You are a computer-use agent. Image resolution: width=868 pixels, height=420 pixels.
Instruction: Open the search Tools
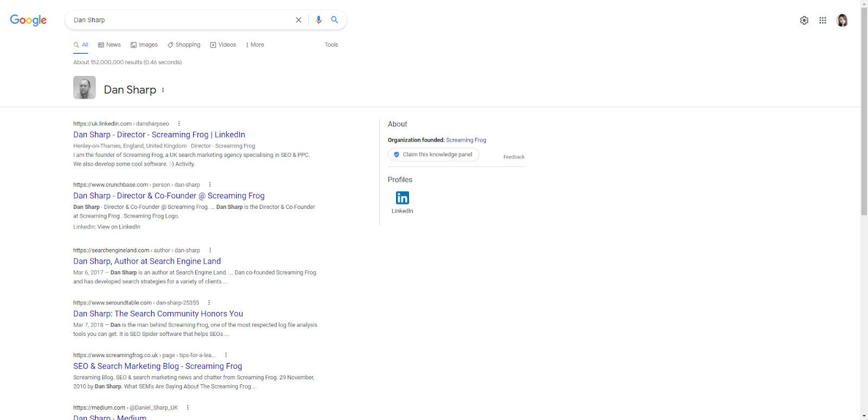(x=331, y=45)
